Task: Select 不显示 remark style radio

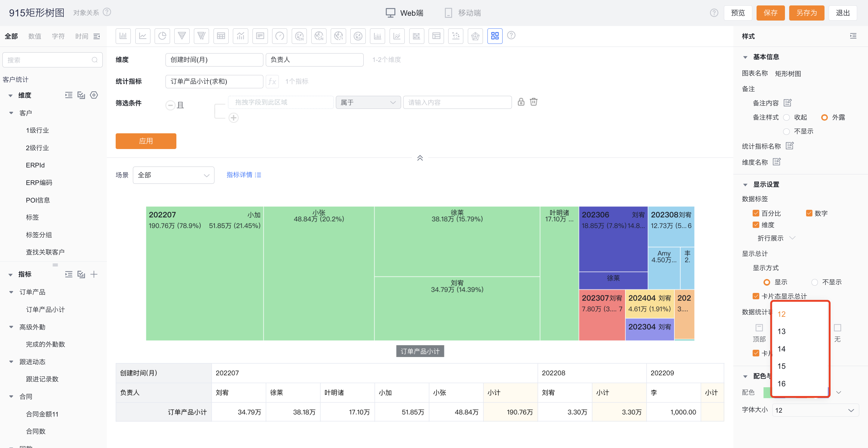Action: (x=786, y=131)
